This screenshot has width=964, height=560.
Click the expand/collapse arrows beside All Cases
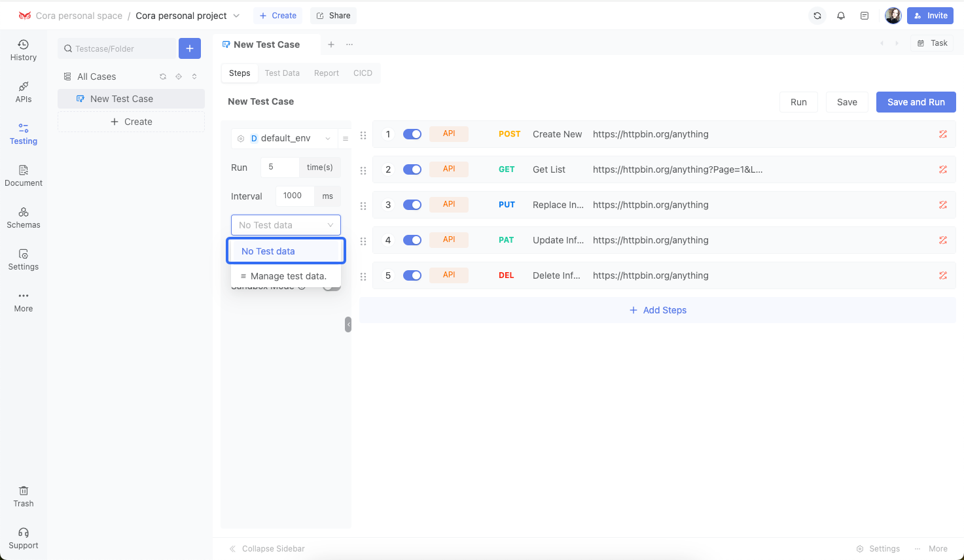(x=194, y=77)
